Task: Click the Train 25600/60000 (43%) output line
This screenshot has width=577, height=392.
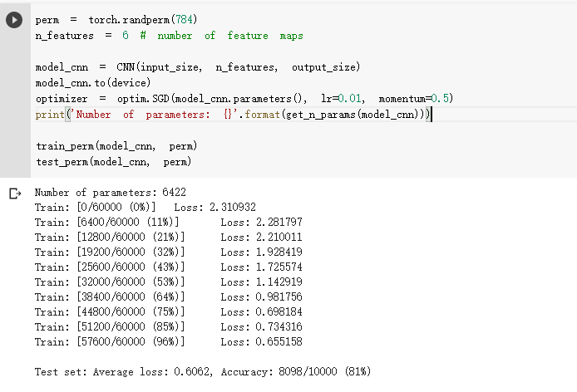Action: pyautogui.click(x=111, y=267)
